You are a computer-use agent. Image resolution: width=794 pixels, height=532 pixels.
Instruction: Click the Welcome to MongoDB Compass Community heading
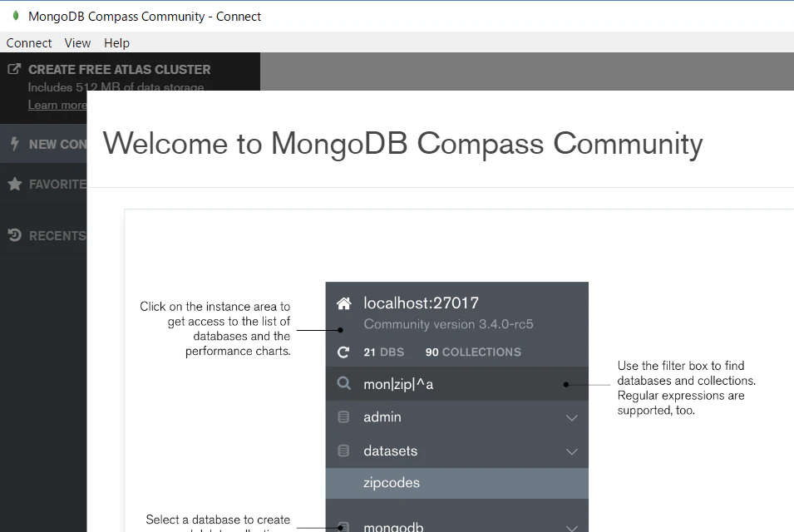403,143
